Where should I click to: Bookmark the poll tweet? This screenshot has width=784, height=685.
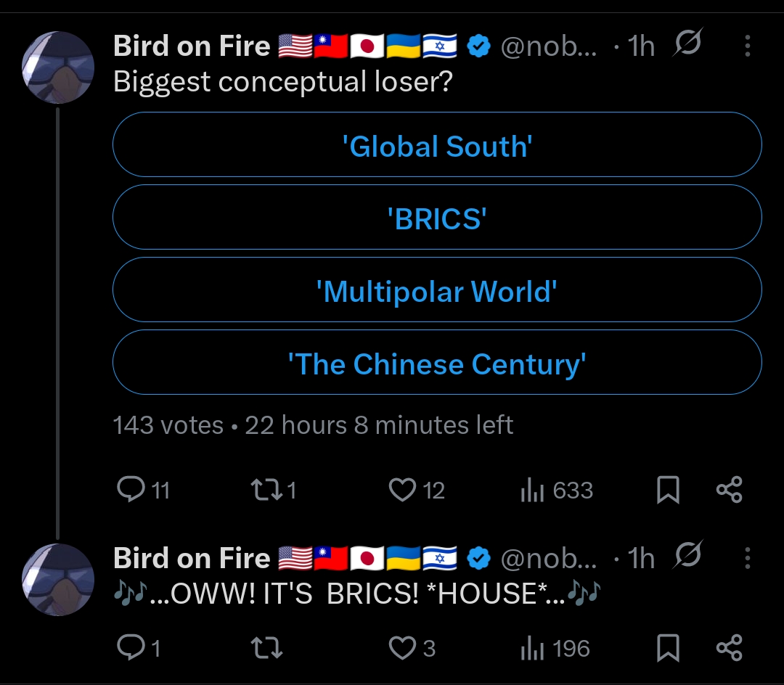[667, 491]
